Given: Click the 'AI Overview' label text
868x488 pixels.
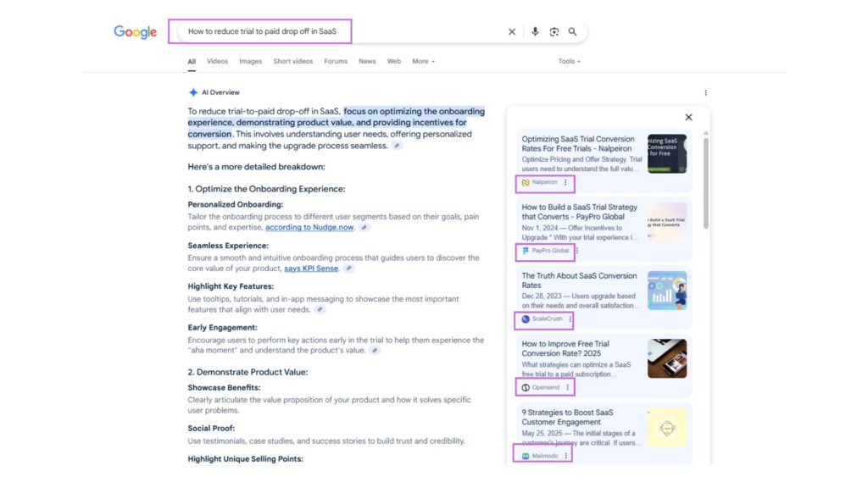Looking at the screenshot, I should pyautogui.click(x=220, y=92).
